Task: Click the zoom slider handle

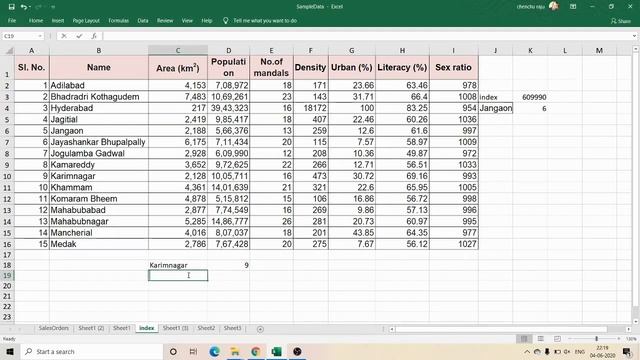Action: coord(596,339)
